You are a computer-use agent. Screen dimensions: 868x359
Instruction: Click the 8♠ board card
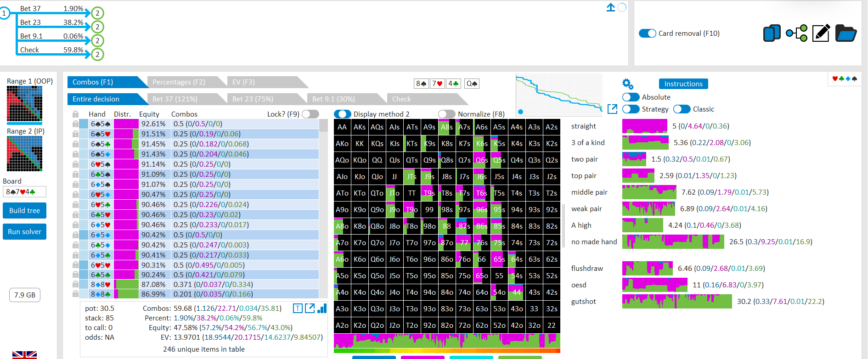click(421, 84)
